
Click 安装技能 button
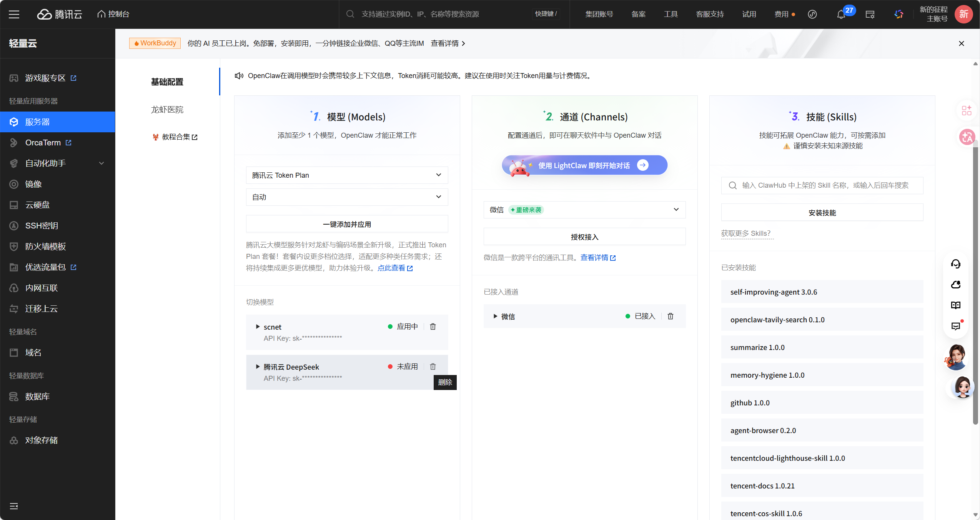pyautogui.click(x=822, y=213)
